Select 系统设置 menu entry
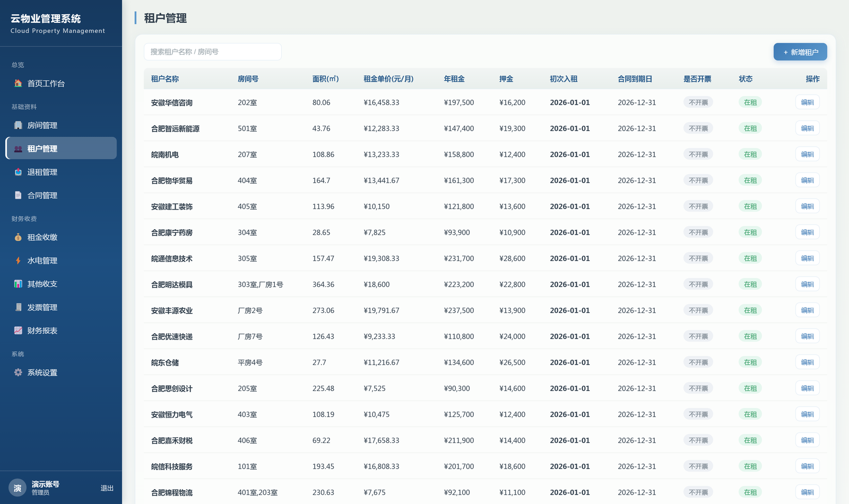The image size is (849, 504). point(61,372)
